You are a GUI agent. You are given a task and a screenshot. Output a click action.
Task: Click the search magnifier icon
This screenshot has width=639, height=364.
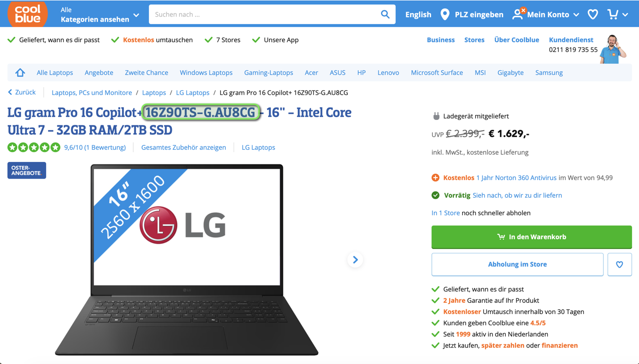[x=385, y=15]
